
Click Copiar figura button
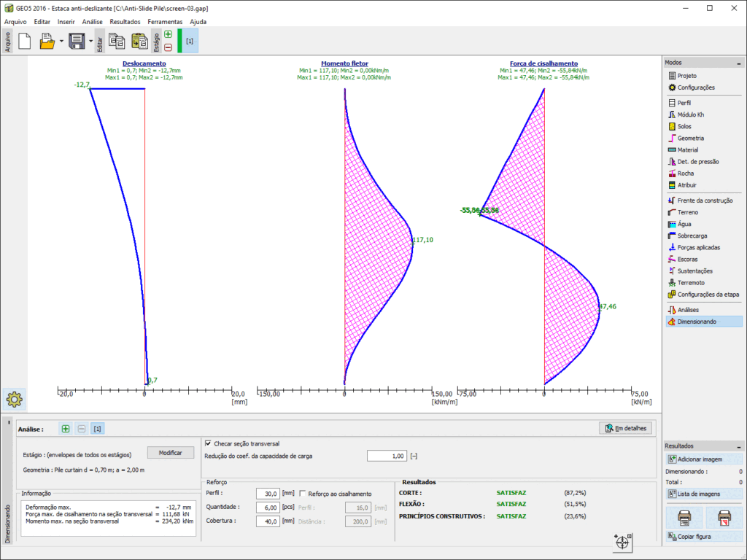(704, 537)
